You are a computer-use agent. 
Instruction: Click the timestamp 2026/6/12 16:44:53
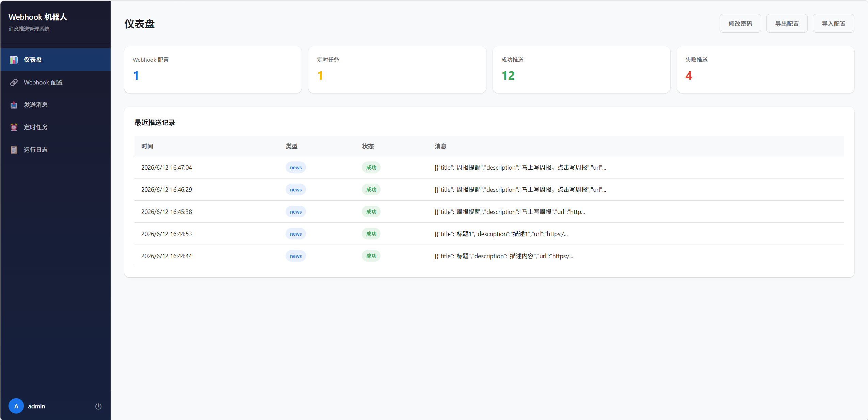166,234
